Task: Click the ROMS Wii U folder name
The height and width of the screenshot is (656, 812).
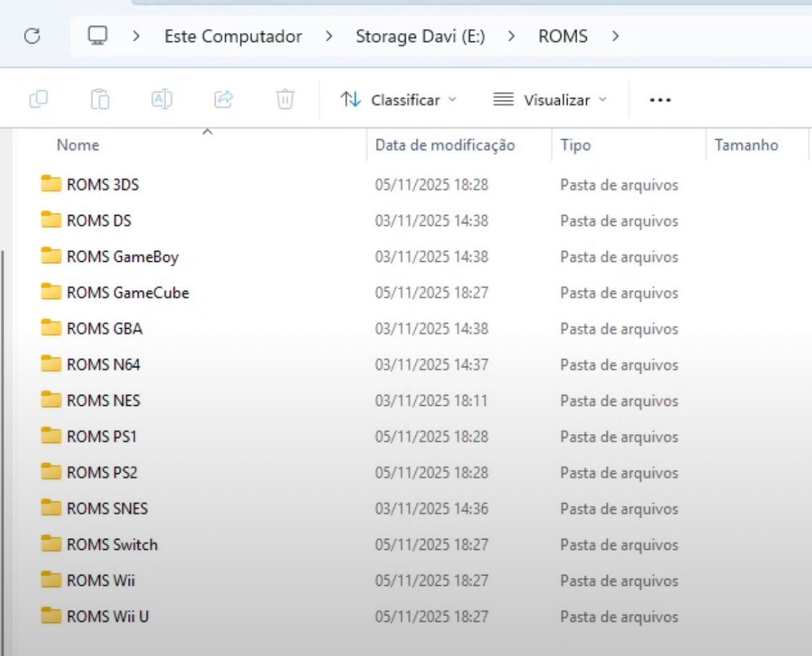Action: click(107, 617)
